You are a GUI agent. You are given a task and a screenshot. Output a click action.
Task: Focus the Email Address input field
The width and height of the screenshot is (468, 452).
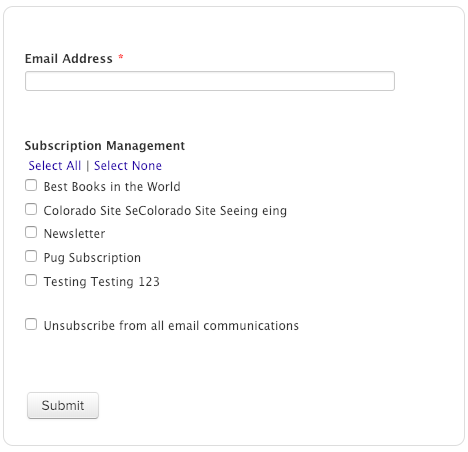pos(210,81)
